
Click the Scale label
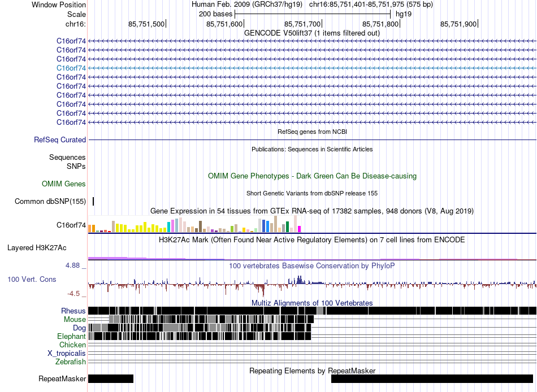[76, 14]
